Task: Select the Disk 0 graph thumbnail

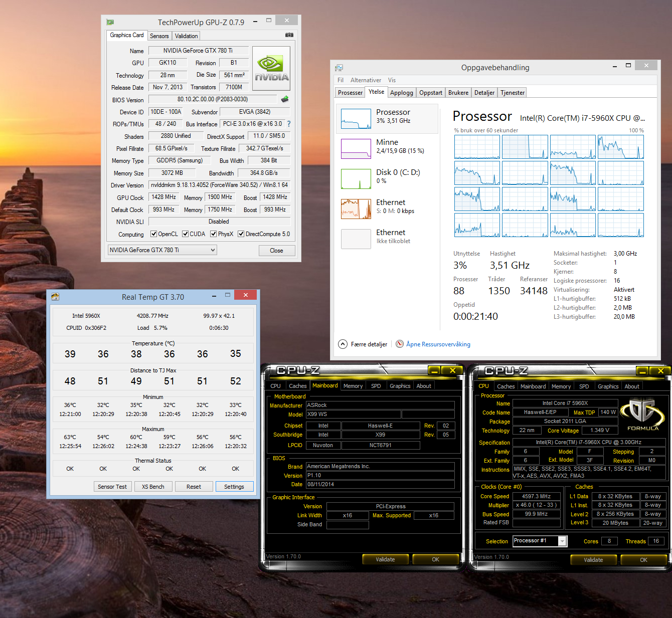Action: coord(356,179)
